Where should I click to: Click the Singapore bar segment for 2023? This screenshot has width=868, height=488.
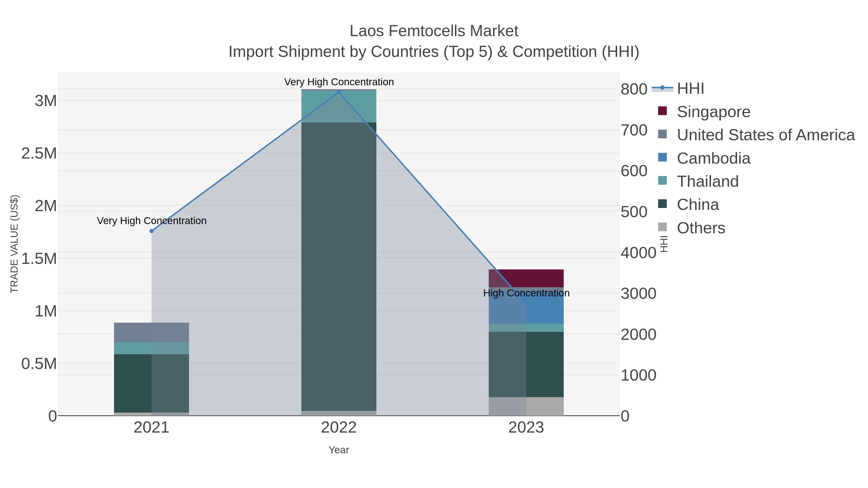(526, 278)
